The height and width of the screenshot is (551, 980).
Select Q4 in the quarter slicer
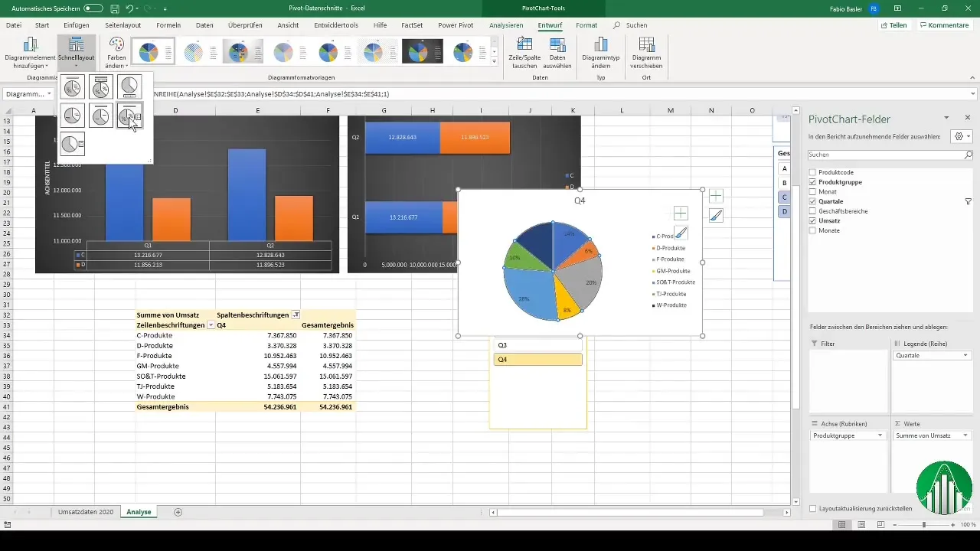tap(538, 360)
